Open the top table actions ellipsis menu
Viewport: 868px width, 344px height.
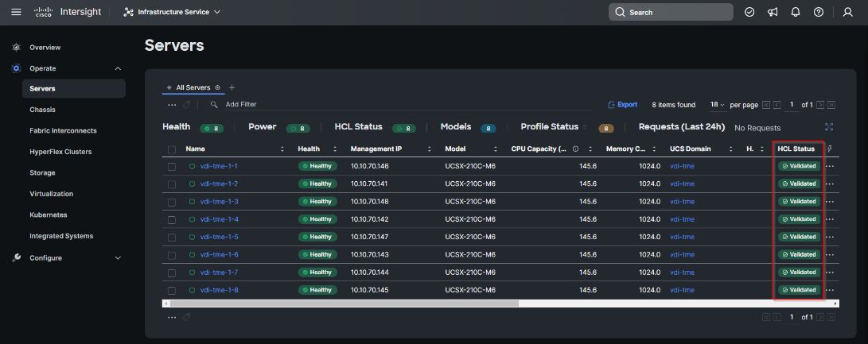coord(172,104)
